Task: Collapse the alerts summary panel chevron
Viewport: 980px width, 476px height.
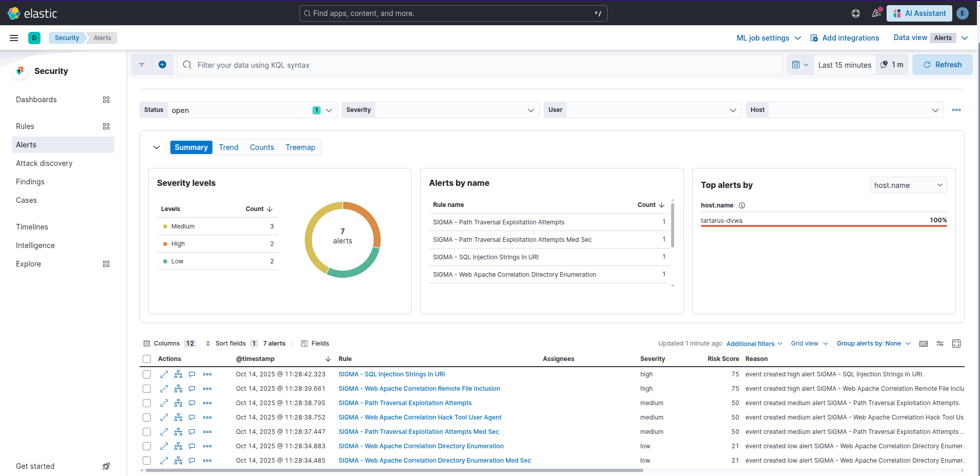Action: coord(156,147)
